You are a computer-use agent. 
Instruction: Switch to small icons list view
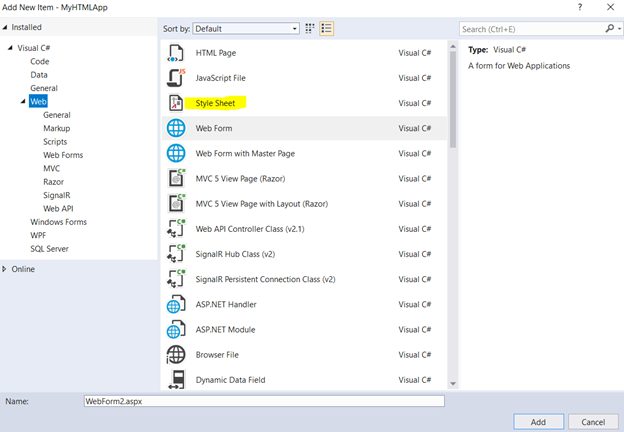pos(326,29)
